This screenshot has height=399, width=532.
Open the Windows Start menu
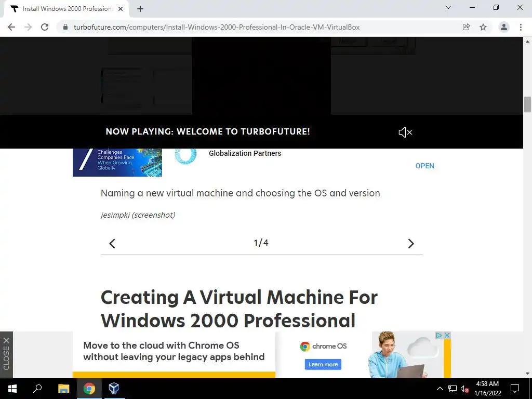(12, 389)
